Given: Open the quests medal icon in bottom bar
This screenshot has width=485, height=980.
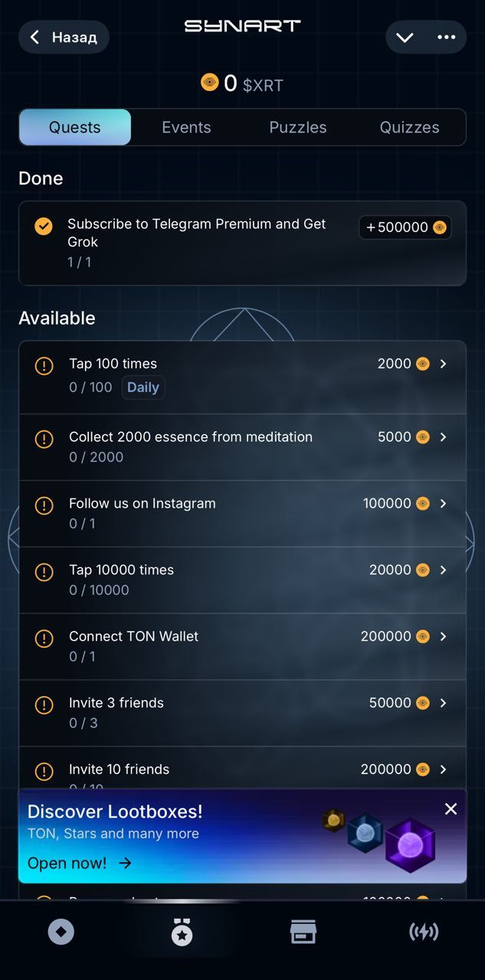Looking at the screenshot, I should [x=182, y=931].
